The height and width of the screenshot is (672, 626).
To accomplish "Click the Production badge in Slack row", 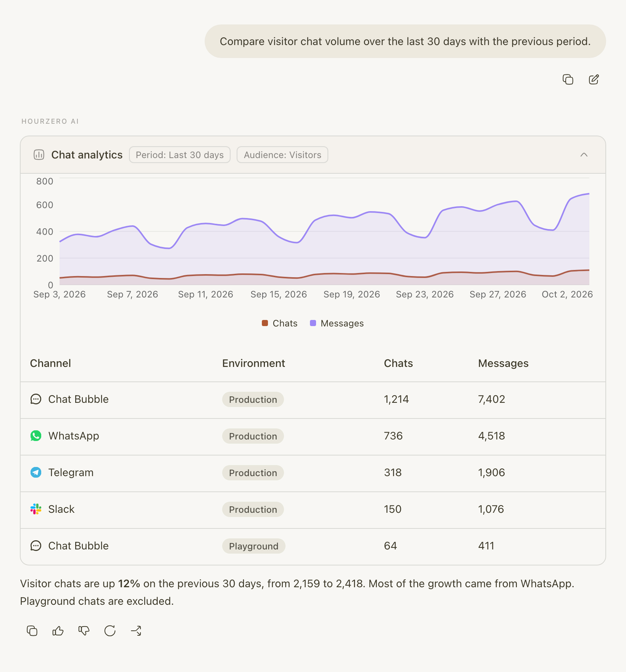I will (x=253, y=509).
